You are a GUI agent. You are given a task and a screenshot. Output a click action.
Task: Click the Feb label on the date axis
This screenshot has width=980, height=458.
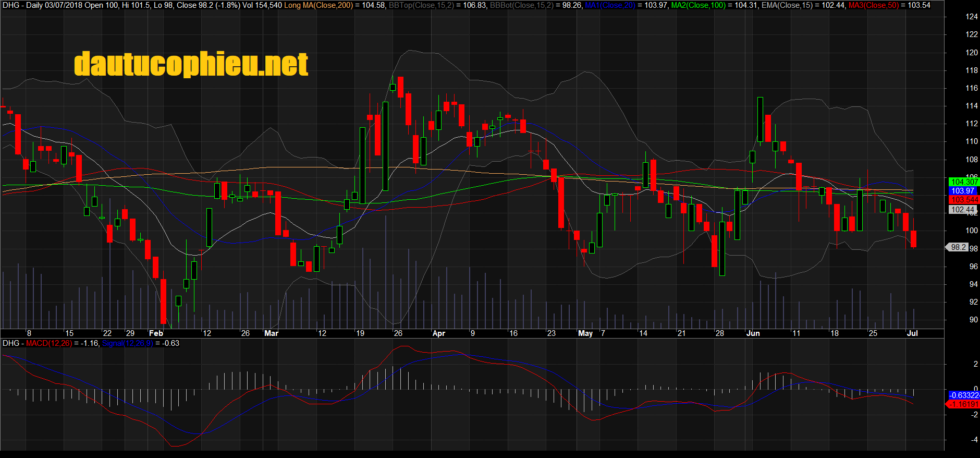[x=156, y=333]
